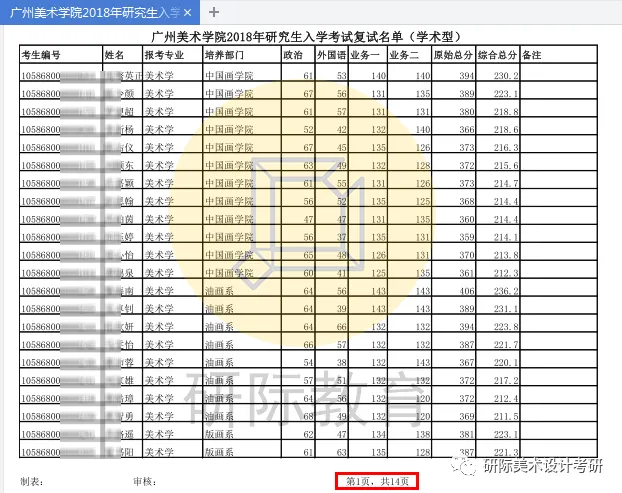The image size is (622, 493).
Task: Close the 广州美术学院2018年研究生入学 tab
Action: click(188, 13)
